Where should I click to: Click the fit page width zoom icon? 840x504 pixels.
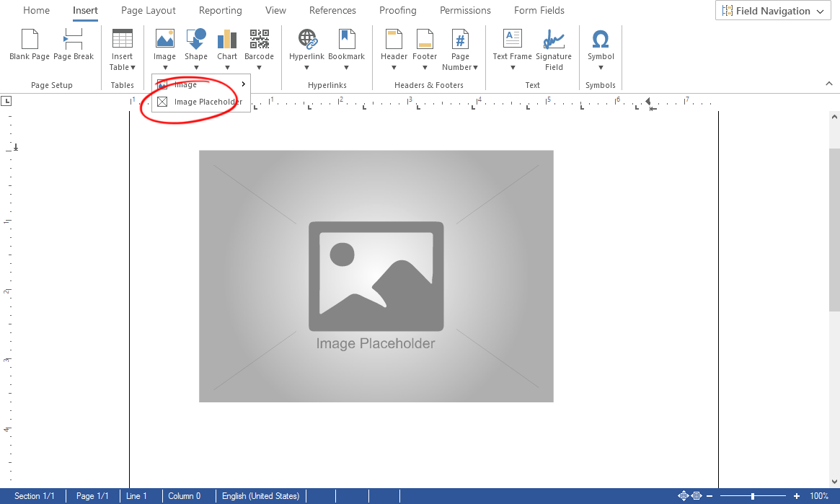point(697,496)
